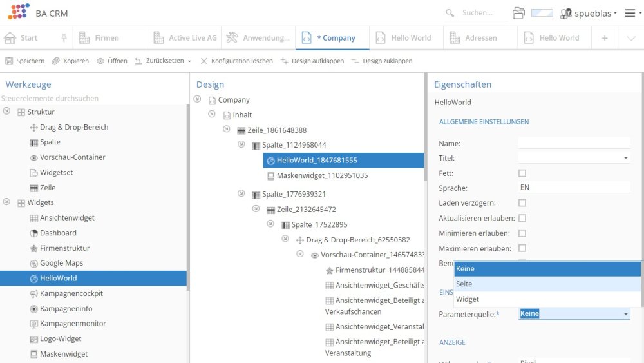The image size is (644, 363).
Task: Click the Google Maps widget icon
Action: pos(34,263)
